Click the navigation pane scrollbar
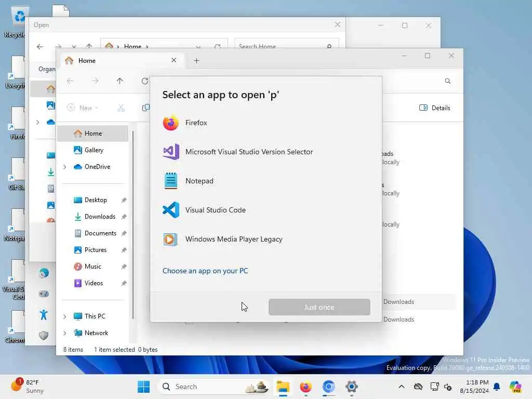 [133, 224]
